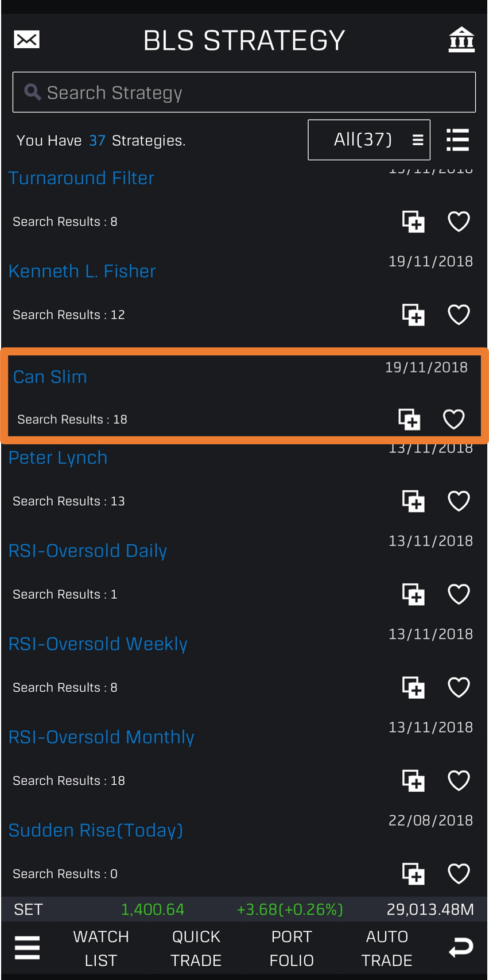
Task: Open the RSI-Oversold Monthly strategy
Action: (102, 737)
